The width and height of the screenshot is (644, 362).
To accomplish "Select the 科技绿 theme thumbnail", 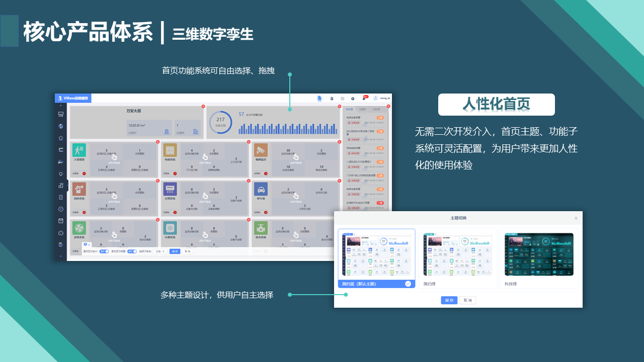I will click(539, 254).
